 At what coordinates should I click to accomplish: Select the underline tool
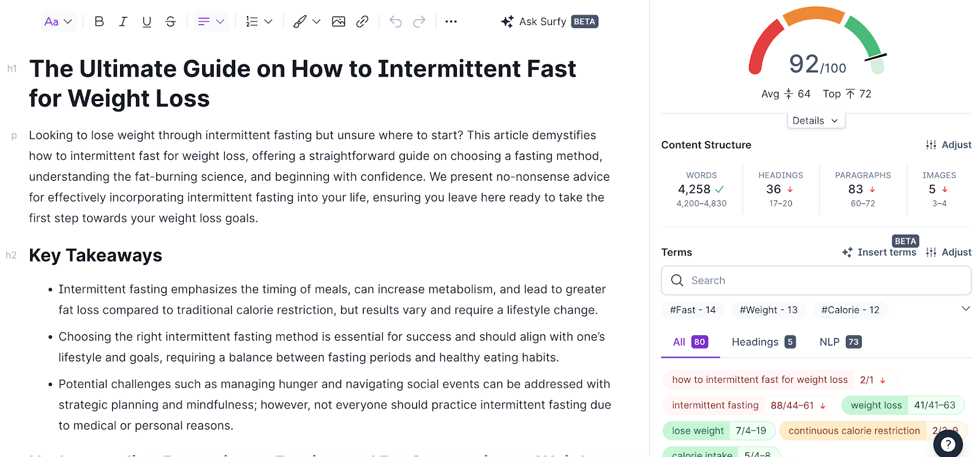146,21
